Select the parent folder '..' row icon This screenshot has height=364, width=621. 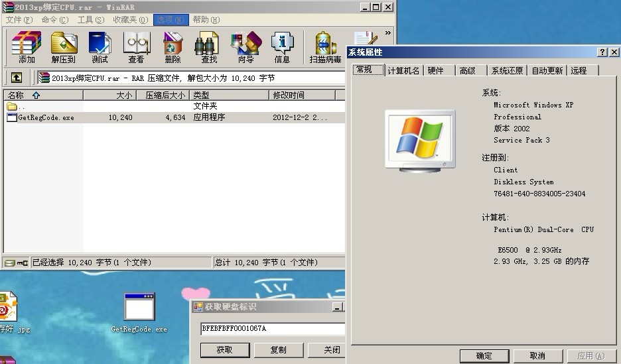point(11,106)
